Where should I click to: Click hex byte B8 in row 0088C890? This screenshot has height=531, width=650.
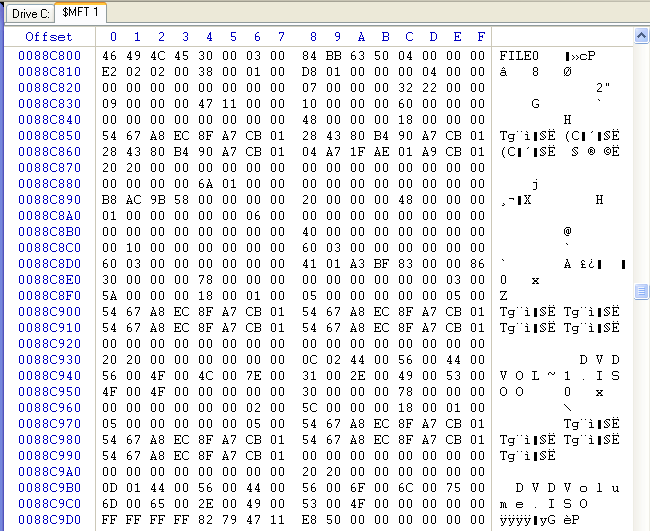coord(113,199)
